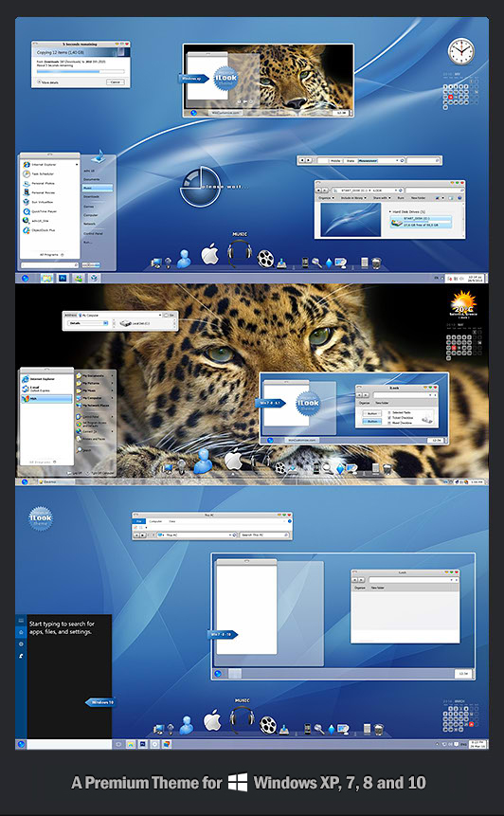Click Turn Off Computer in the XP Start menu
Screen dimensions: 504x816
click(x=101, y=473)
